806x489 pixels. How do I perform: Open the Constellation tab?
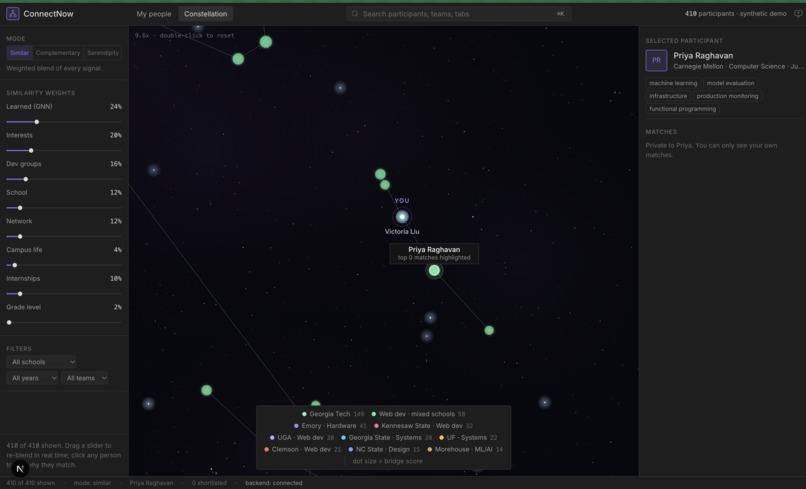click(x=206, y=14)
